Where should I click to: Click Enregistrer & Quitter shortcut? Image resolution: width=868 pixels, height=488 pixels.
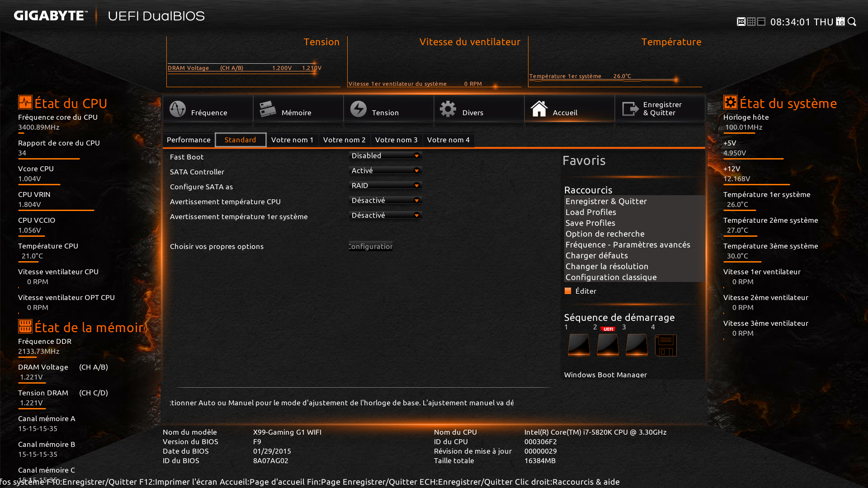coord(606,201)
